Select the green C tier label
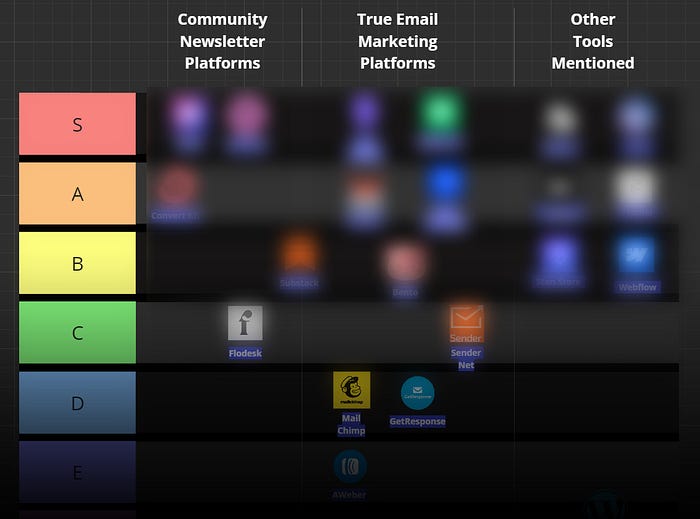The height and width of the screenshot is (519, 700). pos(77,332)
